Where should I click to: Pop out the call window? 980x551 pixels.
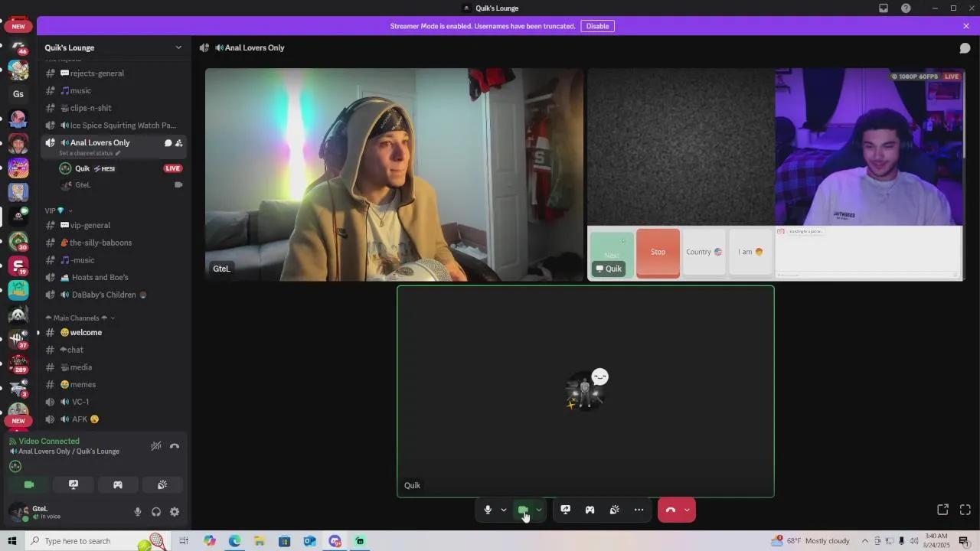pyautogui.click(x=942, y=510)
